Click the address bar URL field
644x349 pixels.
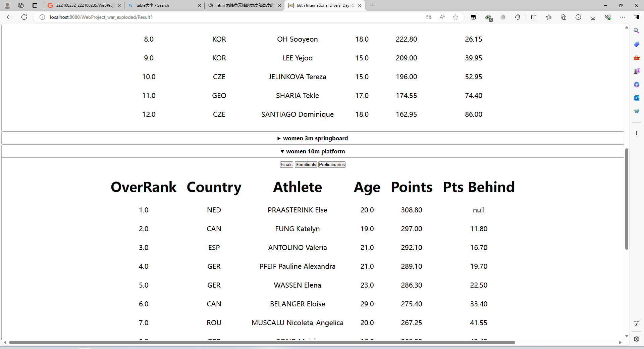pos(201,17)
